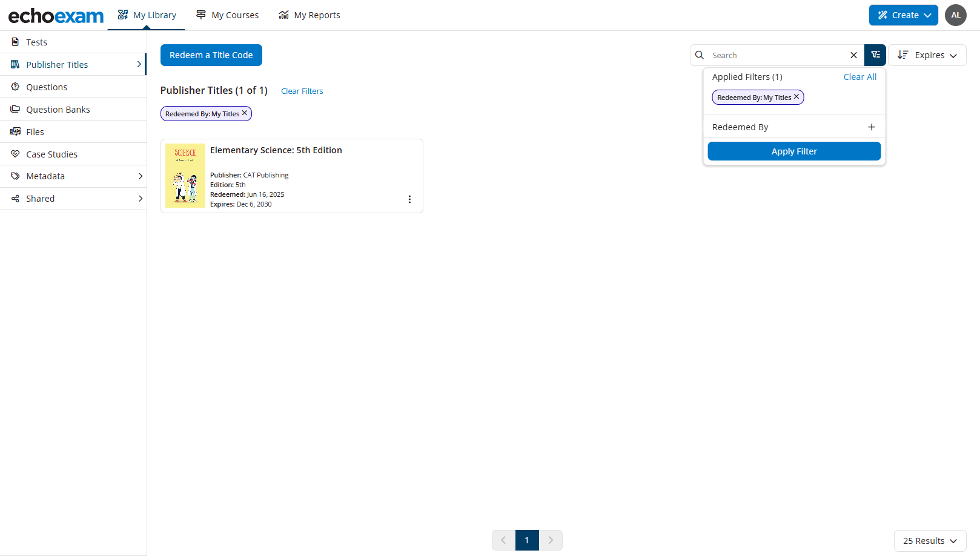The height and width of the screenshot is (556, 980).
Task: Open Questions in the sidebar
Action: [x=73, y=87]
